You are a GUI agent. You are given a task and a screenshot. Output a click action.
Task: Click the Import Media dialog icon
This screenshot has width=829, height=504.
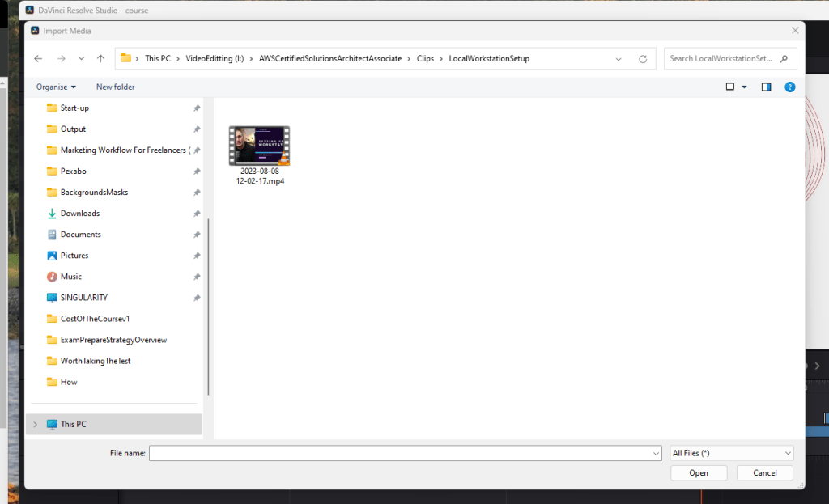[35, 31]
